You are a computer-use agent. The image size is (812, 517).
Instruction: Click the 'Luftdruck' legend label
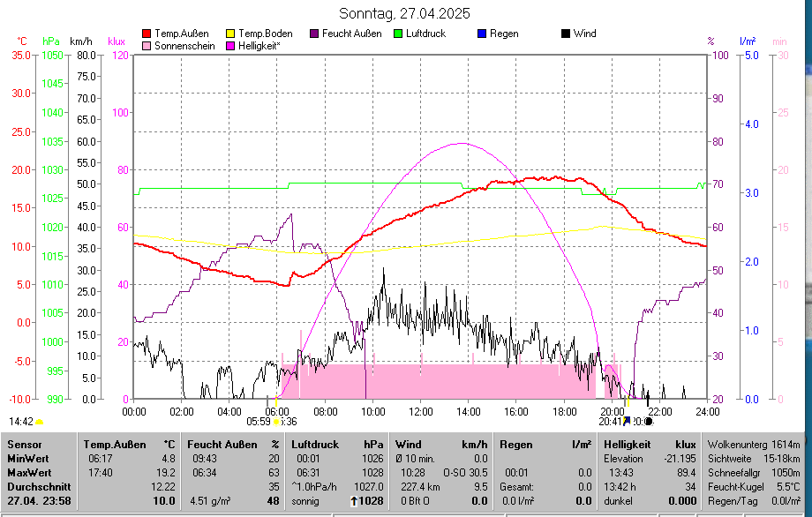tap(425, 34)
